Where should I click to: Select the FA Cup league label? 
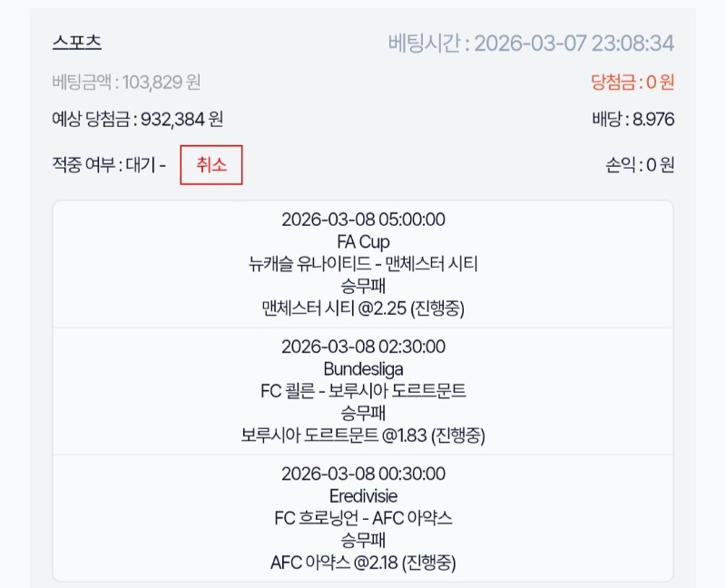tap(363, 242)
